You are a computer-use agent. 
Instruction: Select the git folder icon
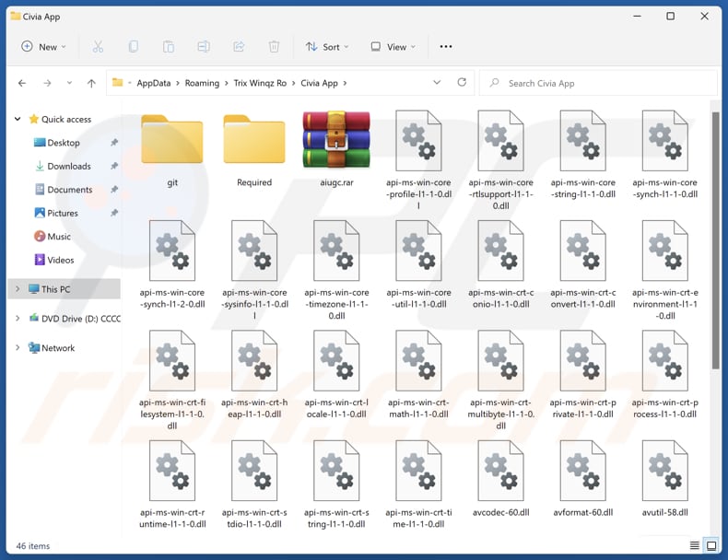[172, 139]
